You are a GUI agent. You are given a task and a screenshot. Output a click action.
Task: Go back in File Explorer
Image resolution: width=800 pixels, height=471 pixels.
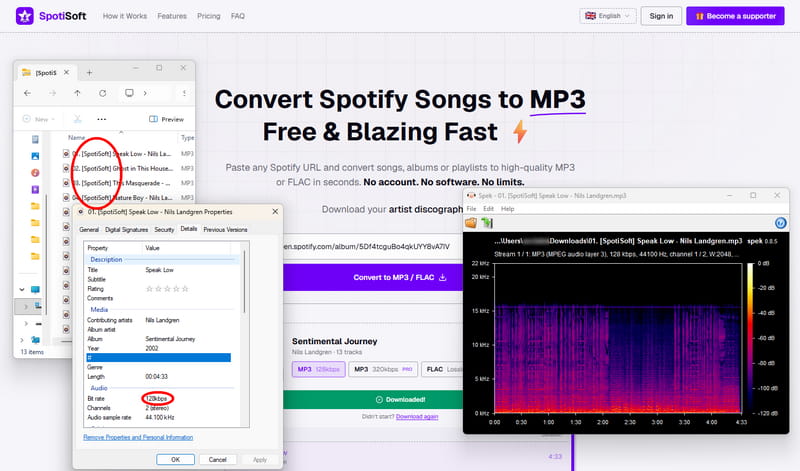coord(28,93)
